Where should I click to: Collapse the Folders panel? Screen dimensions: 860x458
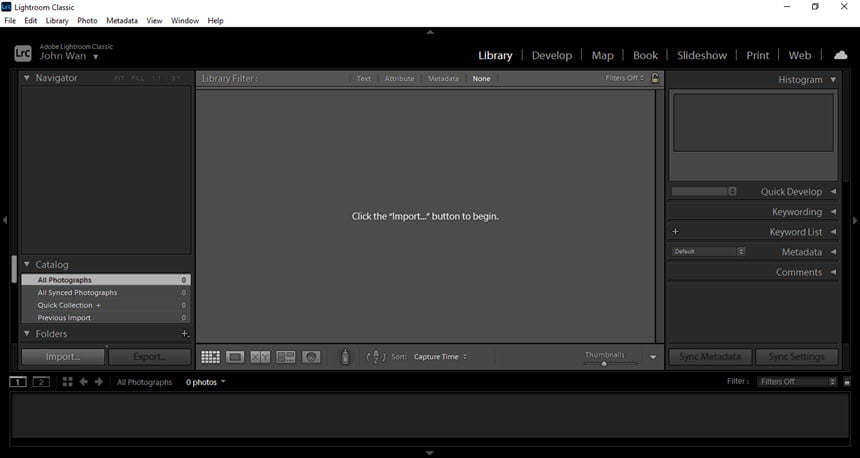[x=26, y=333]
